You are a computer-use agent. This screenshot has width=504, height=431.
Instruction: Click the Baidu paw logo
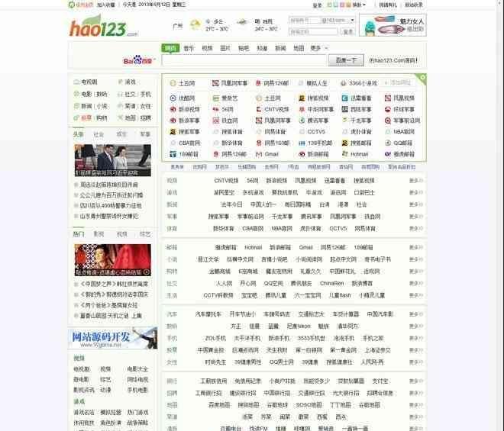[138, 59]
